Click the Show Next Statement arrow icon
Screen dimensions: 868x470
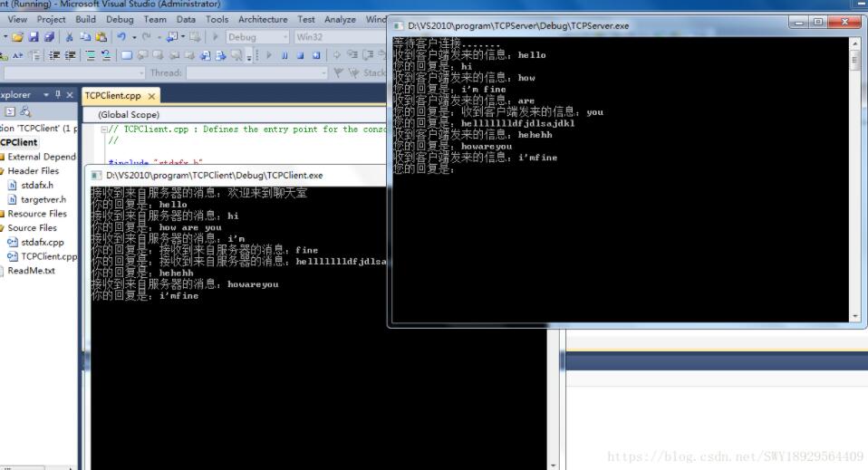coord(336,55)
